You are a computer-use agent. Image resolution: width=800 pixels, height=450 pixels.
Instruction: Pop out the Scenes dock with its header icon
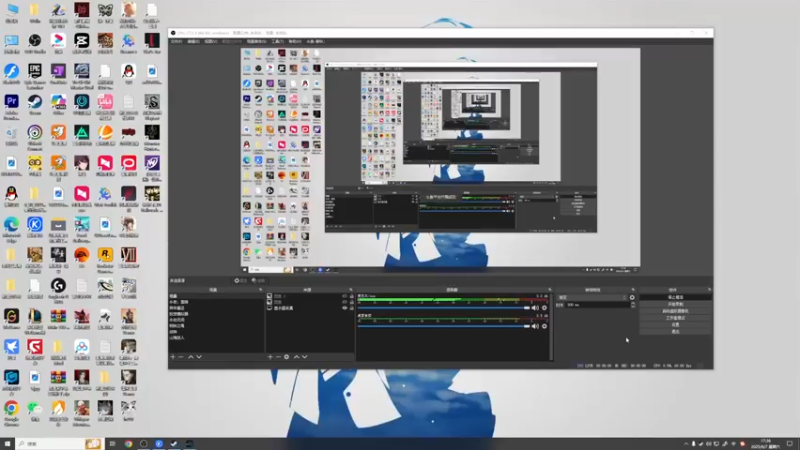point(261,290)
